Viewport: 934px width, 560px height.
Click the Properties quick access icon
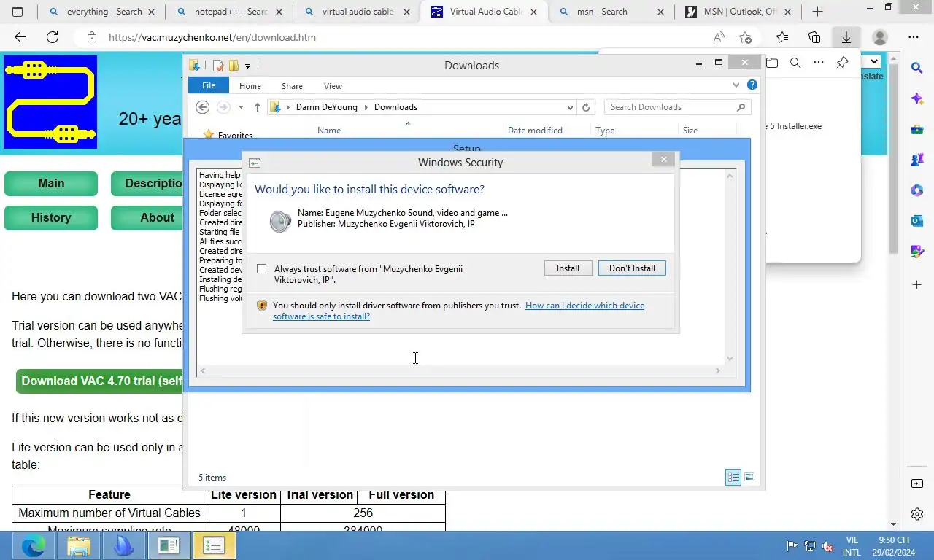pyautogui.click(x=218, y=66)
